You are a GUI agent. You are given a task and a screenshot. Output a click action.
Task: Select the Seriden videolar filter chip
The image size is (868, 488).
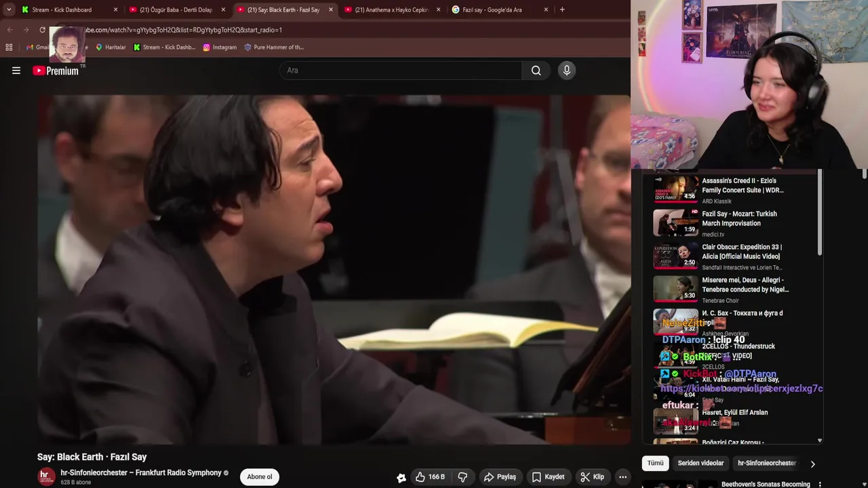pyautogui.click(x=701, y=464)
